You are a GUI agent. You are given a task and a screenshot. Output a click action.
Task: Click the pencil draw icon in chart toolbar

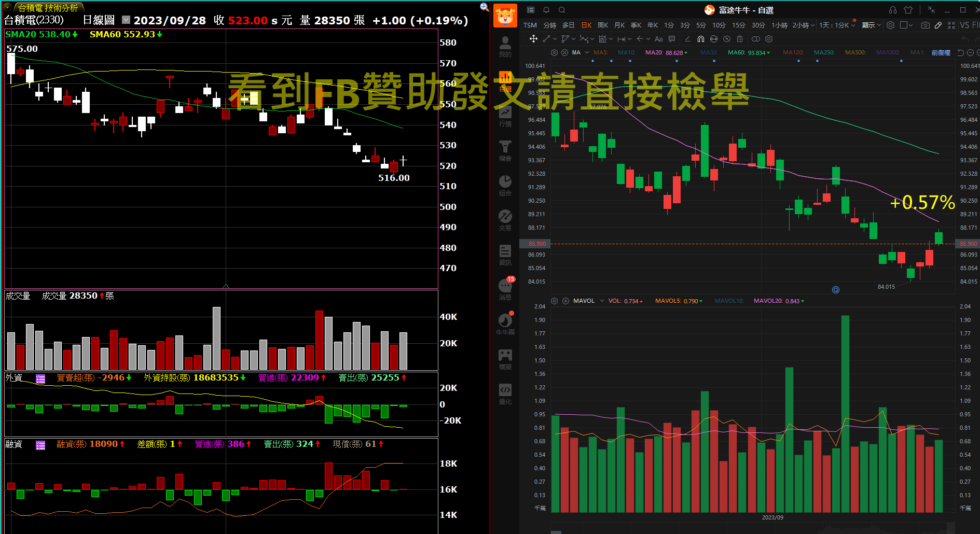938,25
